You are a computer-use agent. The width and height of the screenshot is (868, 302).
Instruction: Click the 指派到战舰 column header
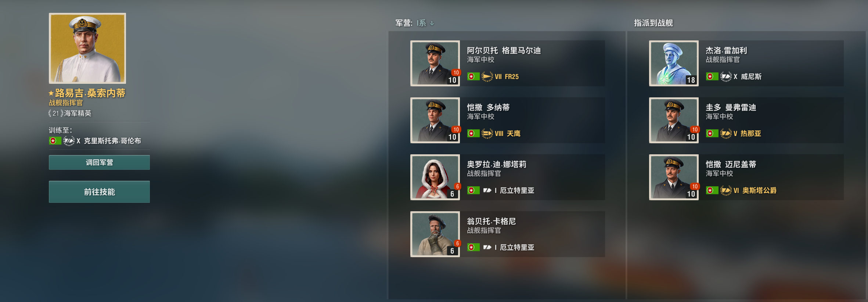coord(653,23)
